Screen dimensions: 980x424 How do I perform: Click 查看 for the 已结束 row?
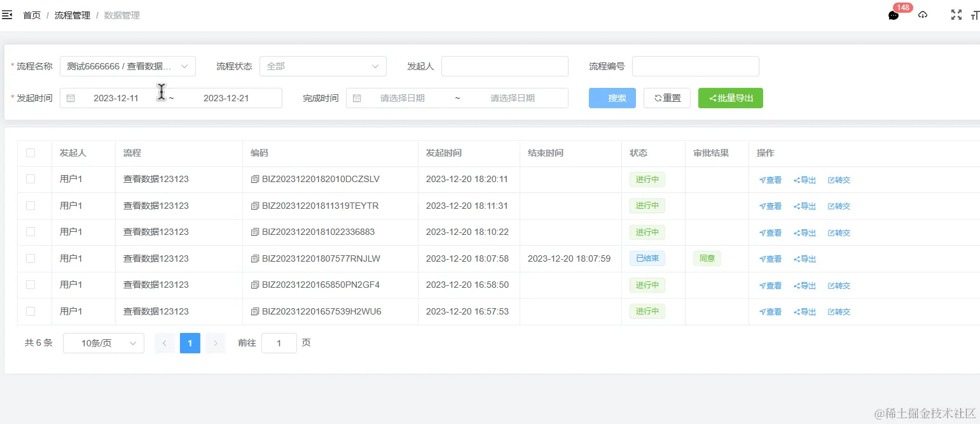771,259
